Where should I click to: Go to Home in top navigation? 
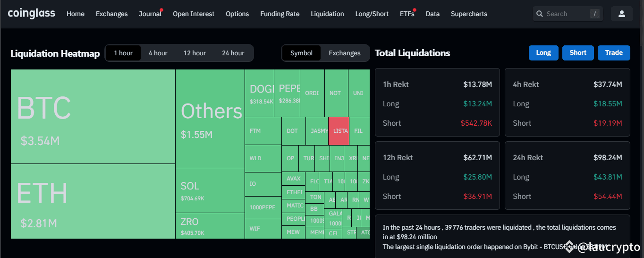coord(76,14)
